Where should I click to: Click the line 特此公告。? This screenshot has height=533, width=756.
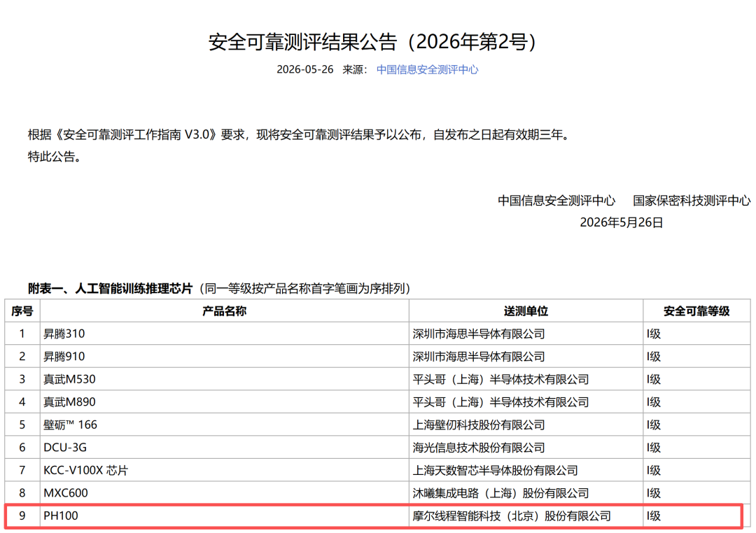click(x=55, y=157)
